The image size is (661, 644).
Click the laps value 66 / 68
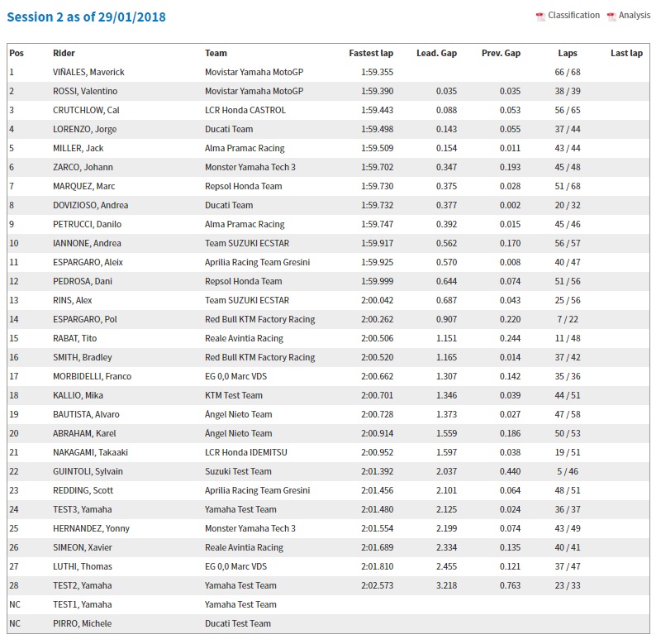568,72
